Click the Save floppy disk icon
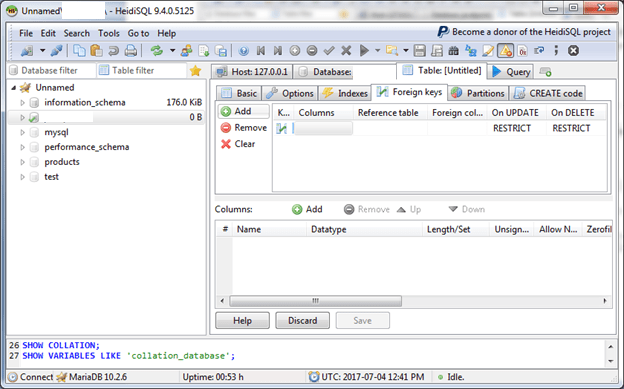 [419, 51]
